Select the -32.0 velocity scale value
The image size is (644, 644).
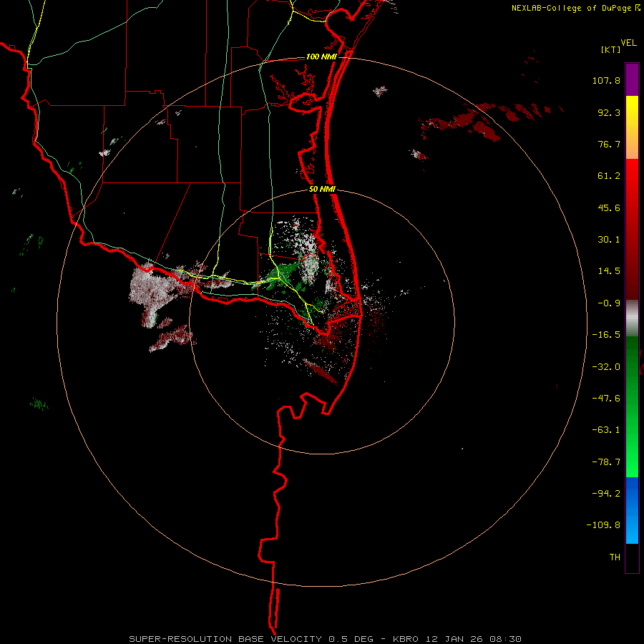click(606, 367)
